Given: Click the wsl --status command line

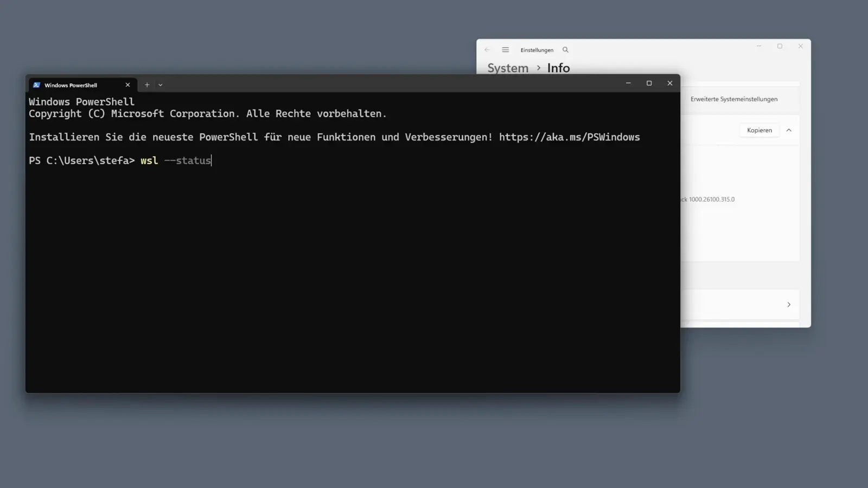Looking at the screenshot, I should coord(176,160).
